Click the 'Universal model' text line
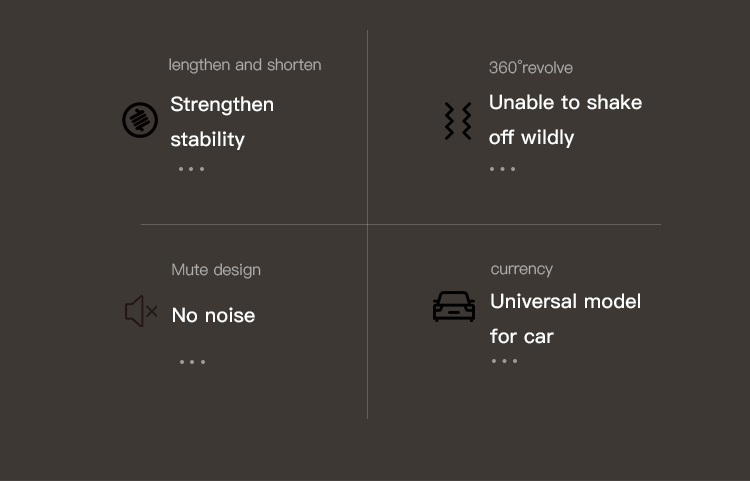750x481 pixels. coord(565,301)
